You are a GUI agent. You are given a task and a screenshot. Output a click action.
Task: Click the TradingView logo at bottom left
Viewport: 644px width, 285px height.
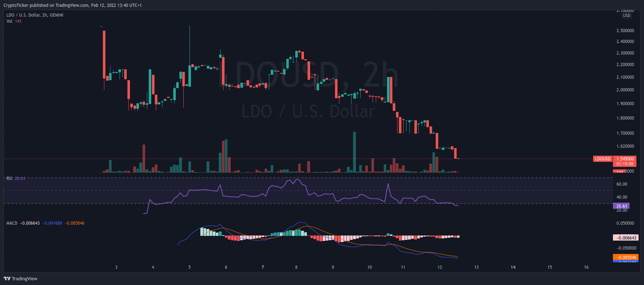point(21,278)
